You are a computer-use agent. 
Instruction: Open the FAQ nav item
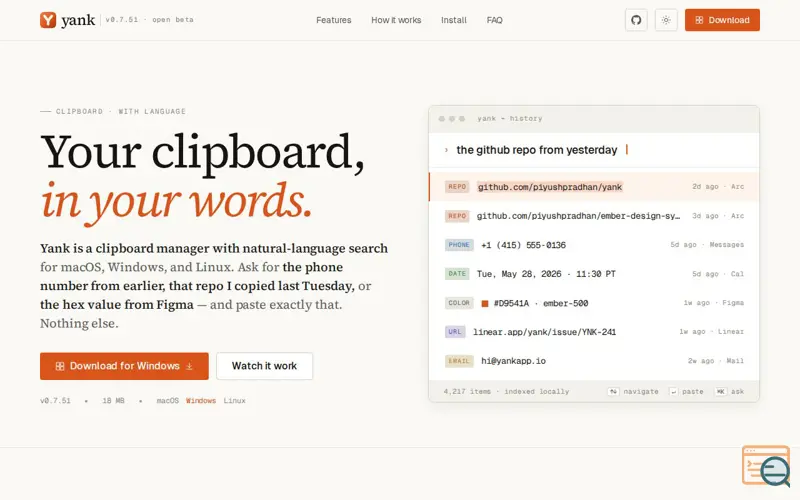tap(494, 20)
